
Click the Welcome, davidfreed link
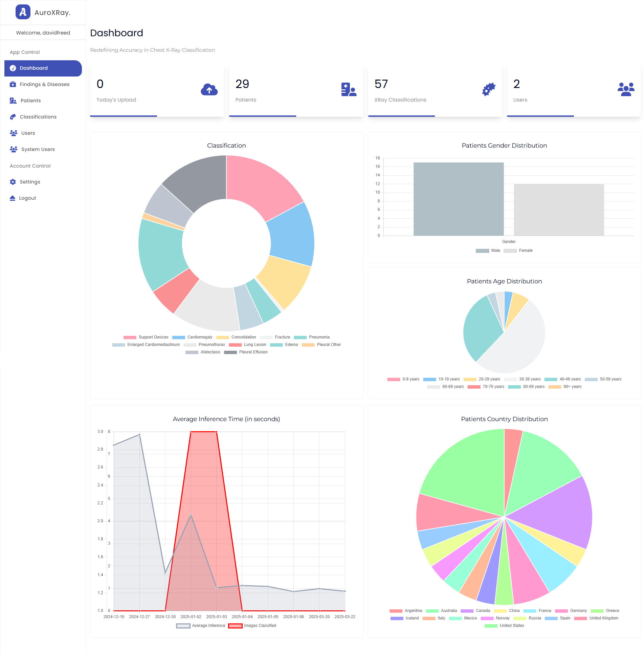point(43,32)
